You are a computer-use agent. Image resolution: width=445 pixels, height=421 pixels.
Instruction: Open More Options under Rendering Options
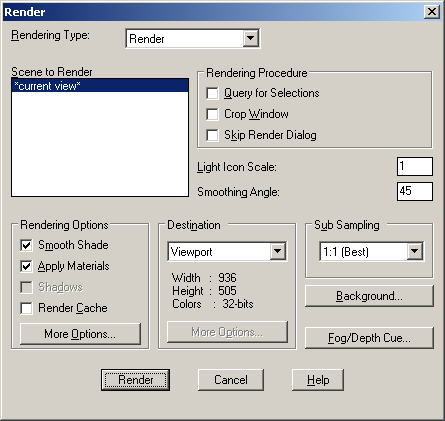80,334
